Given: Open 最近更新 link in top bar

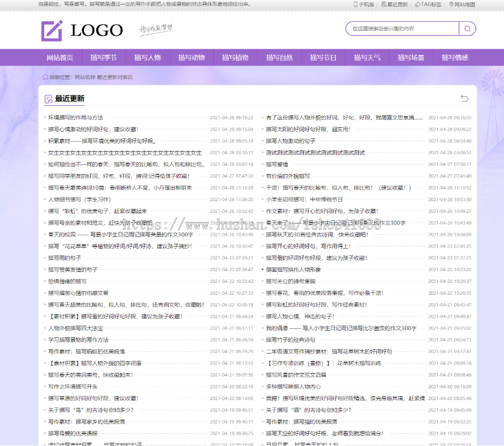Looking at the screenshot, I should [x=394, y=4].
